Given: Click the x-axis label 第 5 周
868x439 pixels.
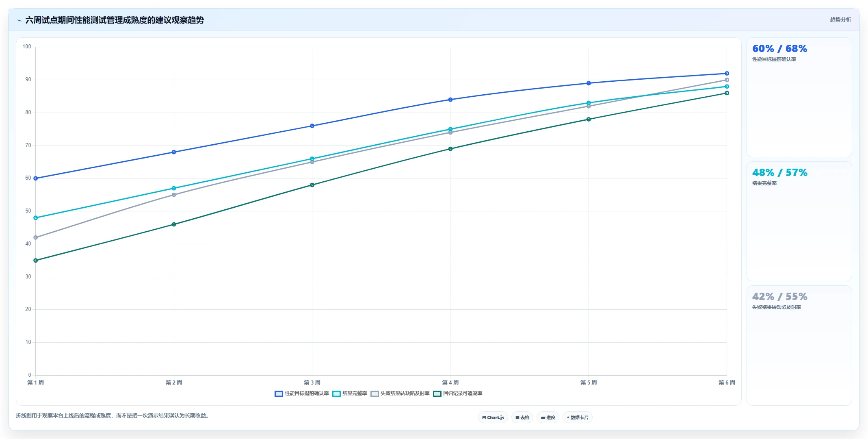Looking at the screenshot, I should pyautogui.click(x=589, y=382).
